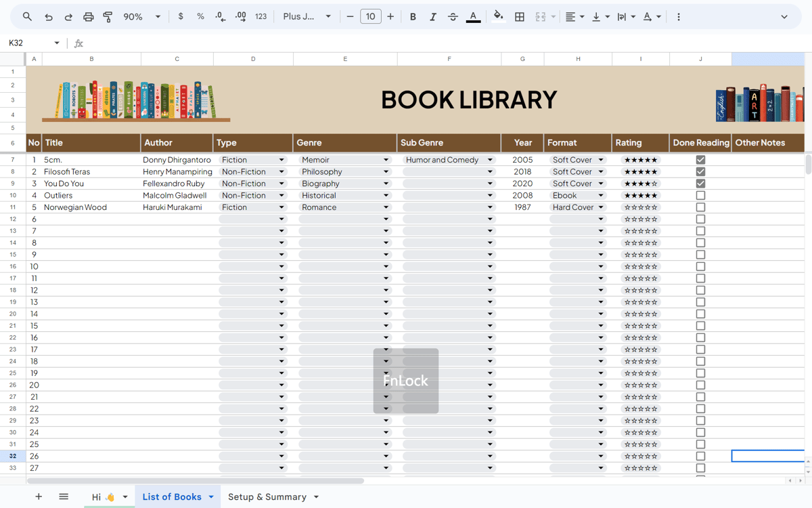This screenshot has width=812, height=508.
Task: Add a new sheet with plus icon
Action: pyautogui.click(x=39, y=496)
